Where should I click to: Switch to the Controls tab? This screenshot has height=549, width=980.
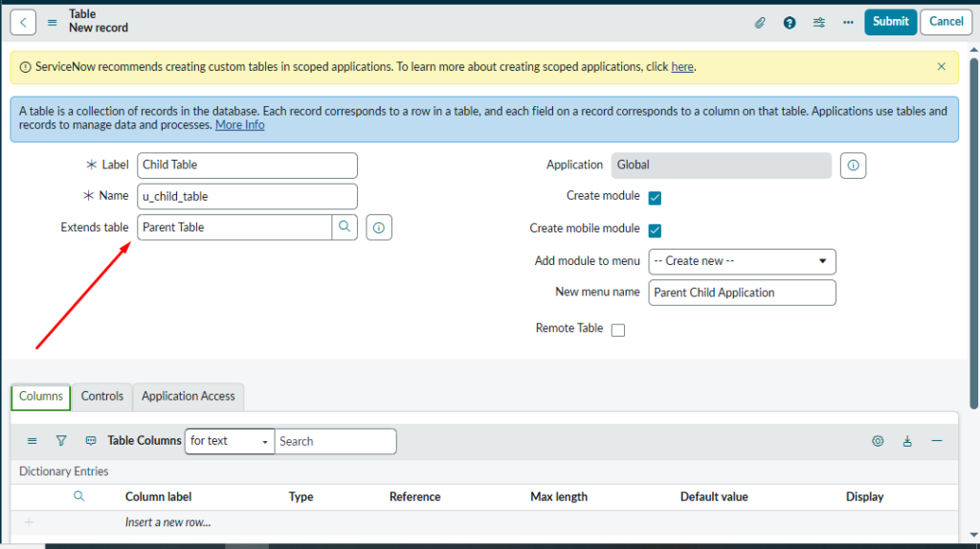(x=102, y=396)
